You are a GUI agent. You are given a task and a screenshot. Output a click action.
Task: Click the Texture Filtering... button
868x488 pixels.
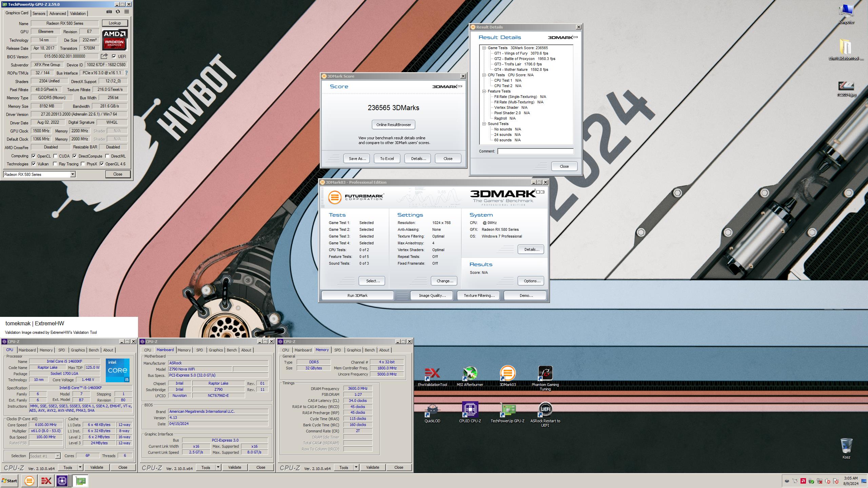(479, 296)
